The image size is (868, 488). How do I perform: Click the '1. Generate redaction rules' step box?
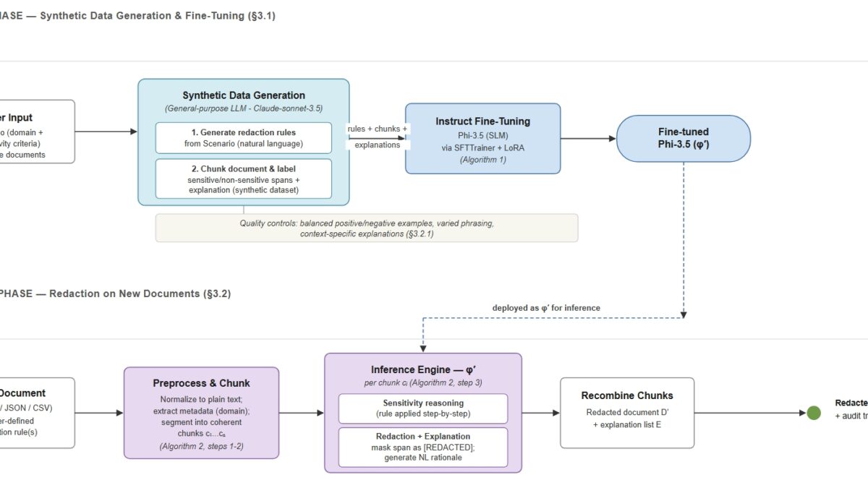[x=244, y=138]
